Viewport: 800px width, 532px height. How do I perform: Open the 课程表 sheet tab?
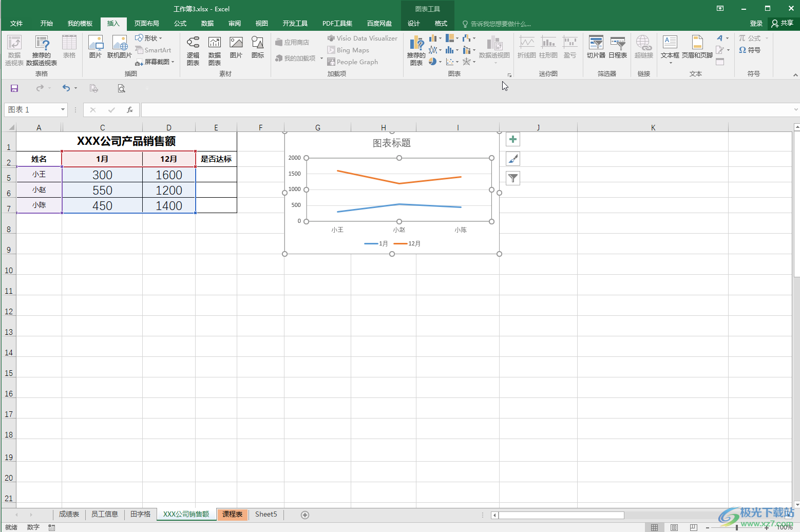232,515
